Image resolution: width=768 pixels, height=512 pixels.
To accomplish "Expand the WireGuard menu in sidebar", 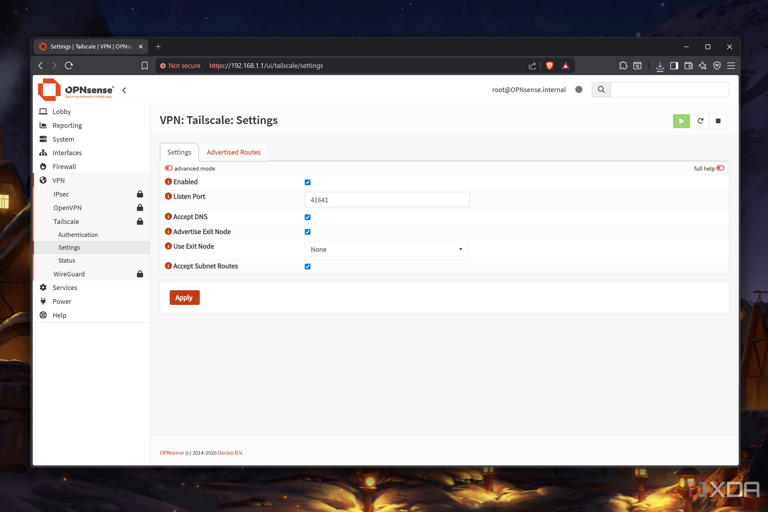I will [69, 274].
